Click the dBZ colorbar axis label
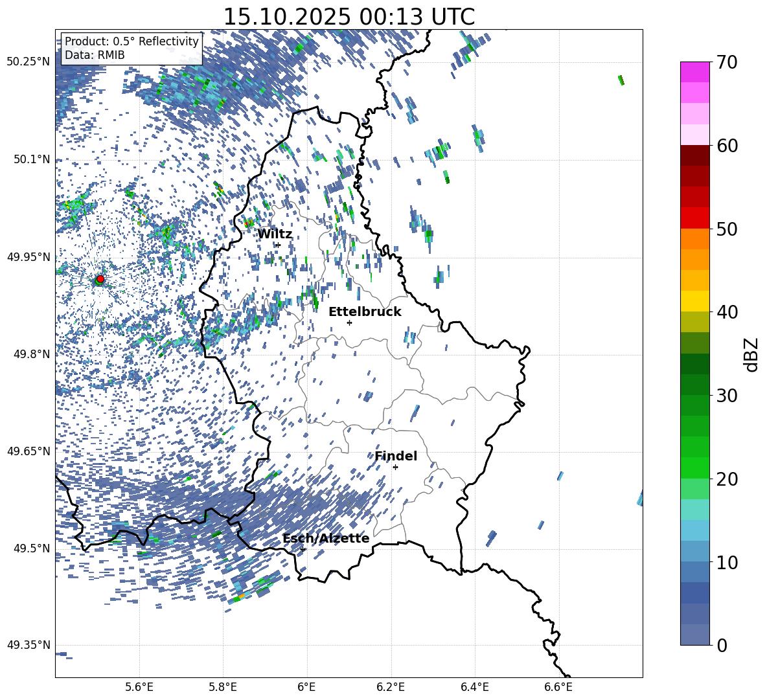 (752, 354)
